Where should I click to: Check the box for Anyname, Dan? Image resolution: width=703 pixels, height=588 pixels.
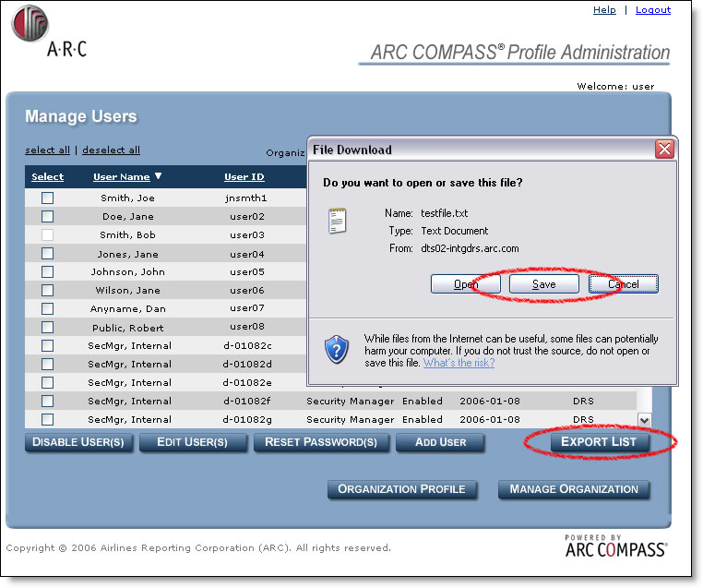(48, 308)
